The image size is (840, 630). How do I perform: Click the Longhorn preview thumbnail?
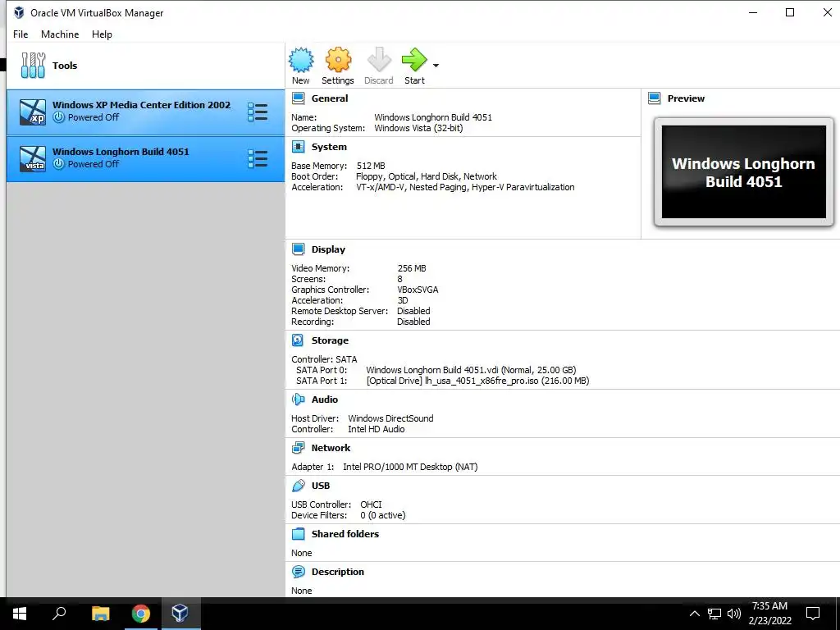click(743, 172)
